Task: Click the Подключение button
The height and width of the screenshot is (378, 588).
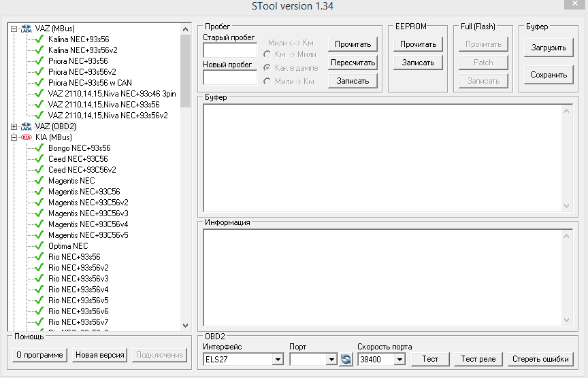Action: [x=159, y=355]
